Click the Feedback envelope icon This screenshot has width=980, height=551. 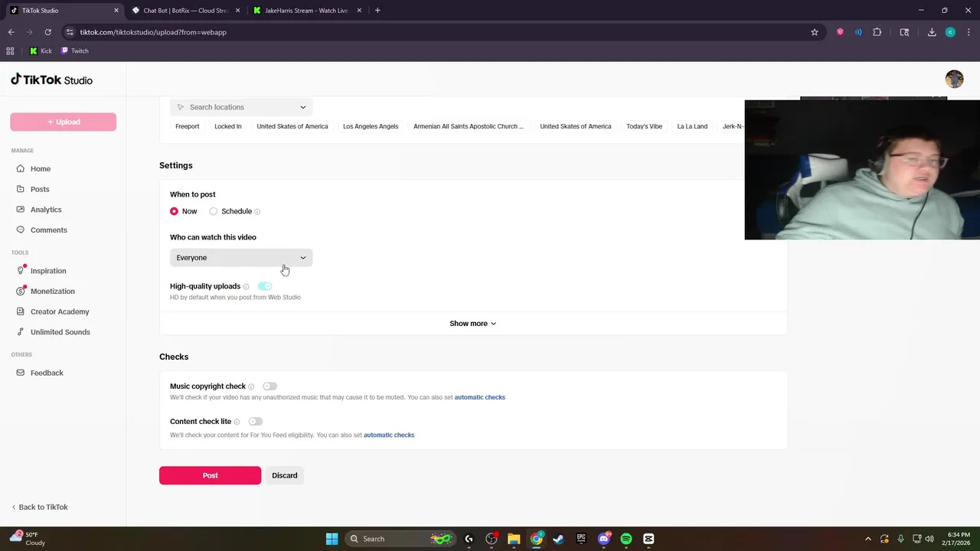[x=20, y=373]
